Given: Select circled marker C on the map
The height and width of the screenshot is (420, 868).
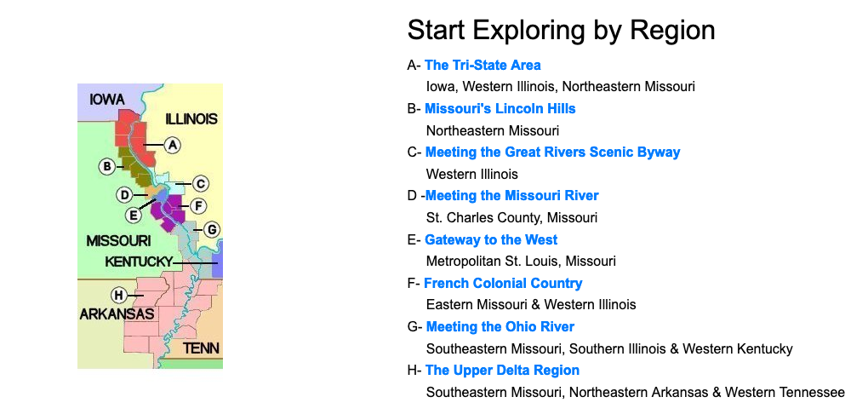Looking at the screenshot, I should point(200,183).
